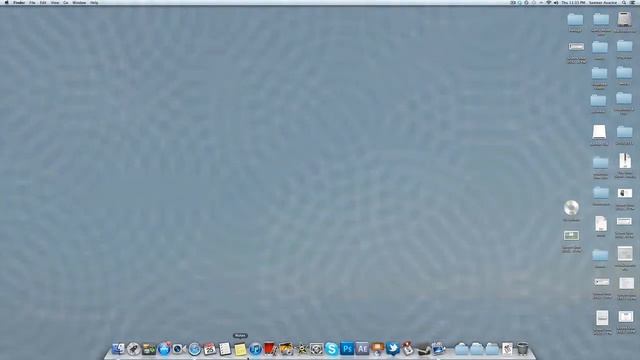Click the Wi-Fi status menu icon
This screenshot has height=360, width=640.
click(549, 2)
